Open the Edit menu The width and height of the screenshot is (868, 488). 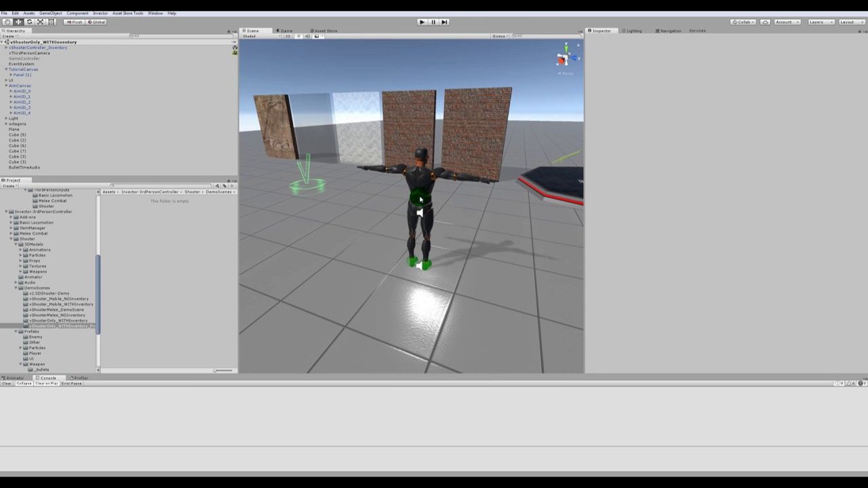tap(15, 13)
